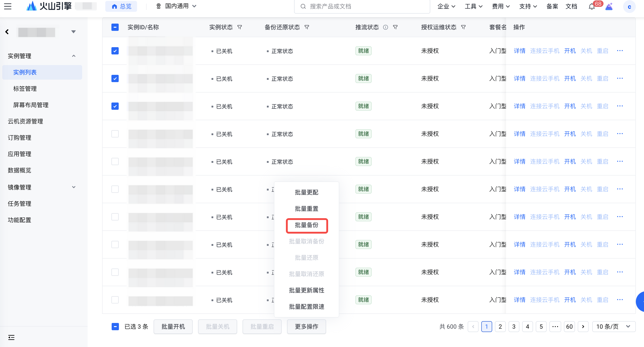Click the 批量开机 button
Image resolution: width=644 pixels, height=347 pixels.
173,327
